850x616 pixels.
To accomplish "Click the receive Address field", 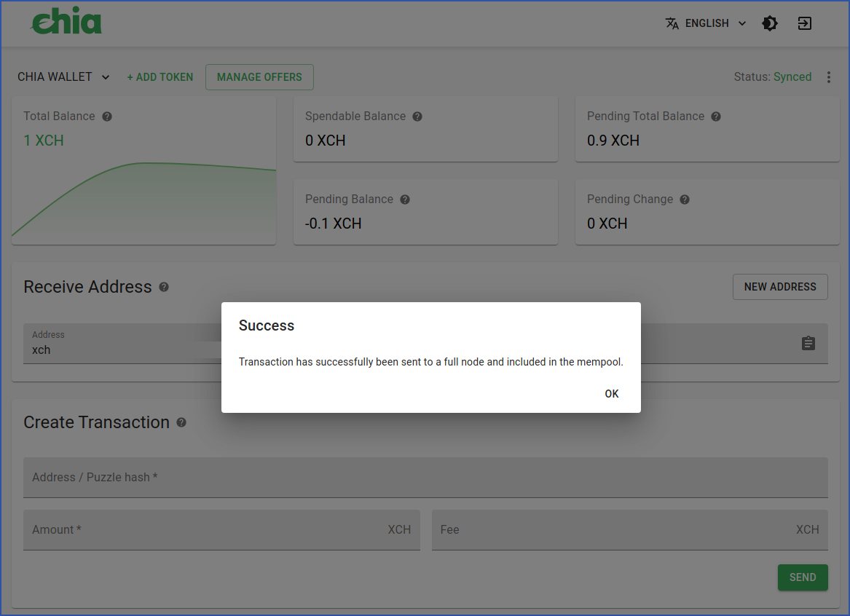I will point(425,344).
